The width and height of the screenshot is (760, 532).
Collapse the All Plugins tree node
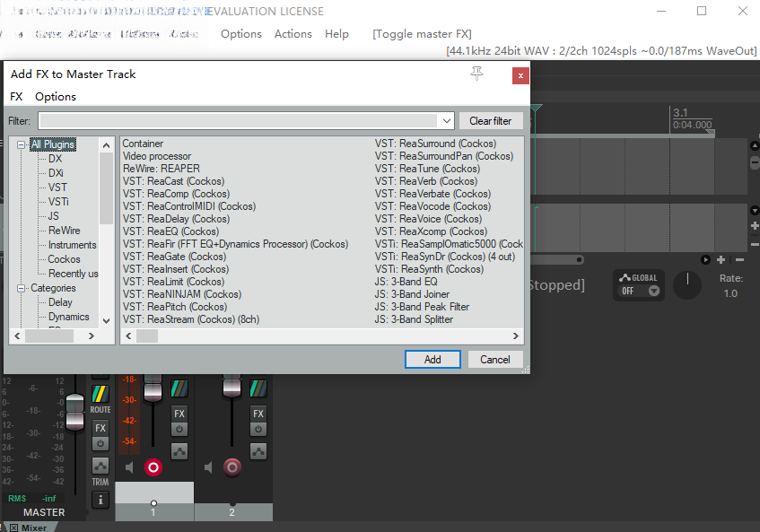pyautogui.click(x=21, y=144)
